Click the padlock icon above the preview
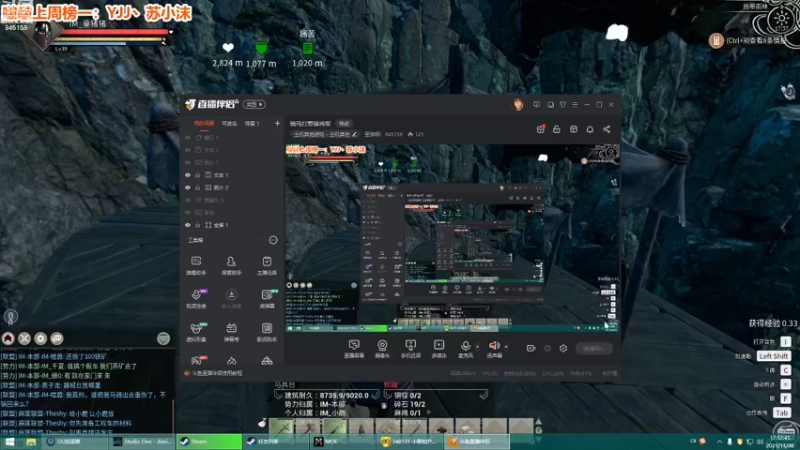Screen dimensions: 800x450 click(x=557, y=129)
